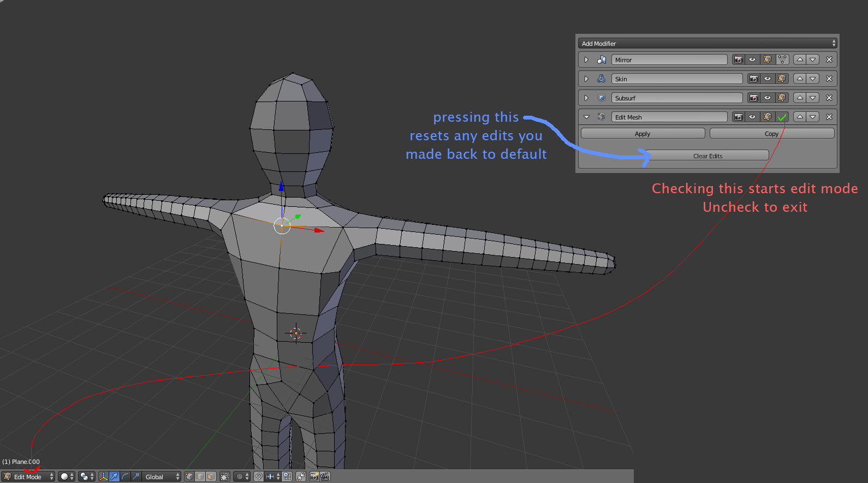Uncheck the green Edit Mesh checkmark
The width and height of the screenshot is (868, 483).
(782, 117)
